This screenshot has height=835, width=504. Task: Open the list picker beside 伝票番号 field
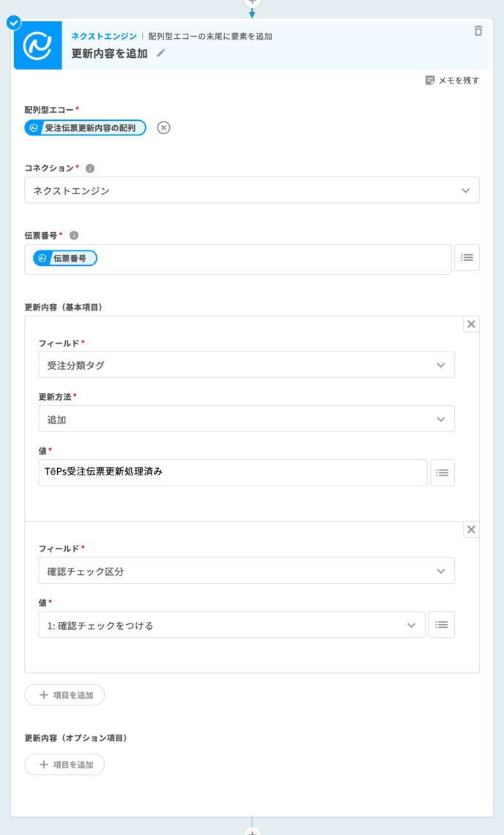[467, 258]
